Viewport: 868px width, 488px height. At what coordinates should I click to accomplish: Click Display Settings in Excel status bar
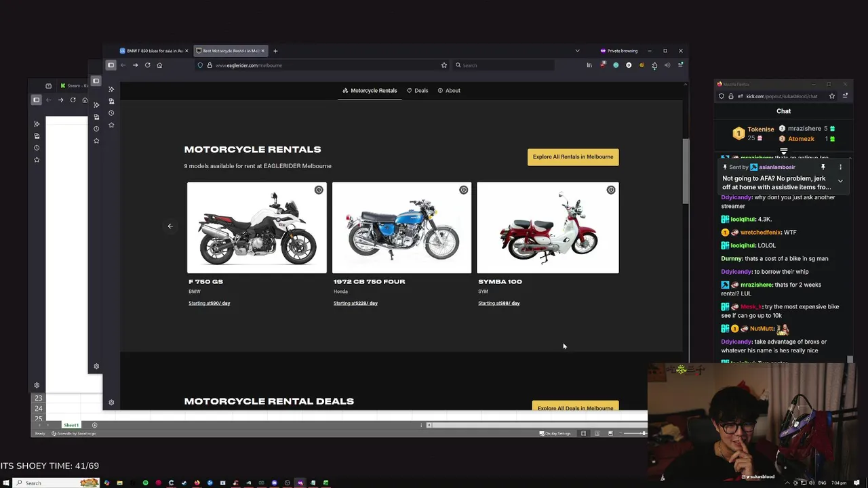[555, 433]
